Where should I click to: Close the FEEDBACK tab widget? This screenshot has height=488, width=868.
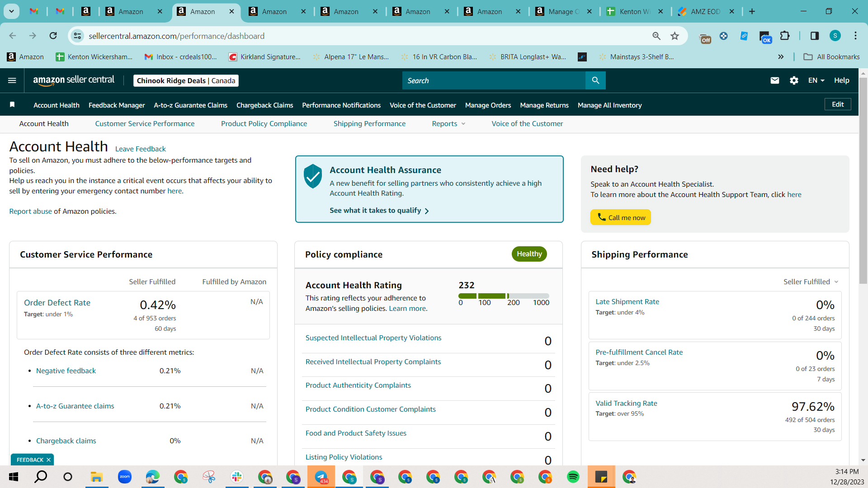48,460
